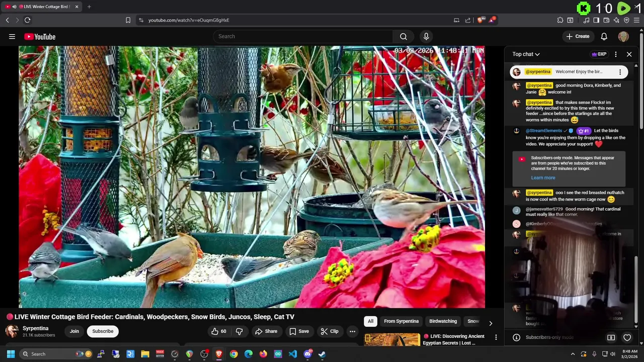Send a Super Chat via dollar icon
This screenshot has width=644, height=362.
pos(611,337)
